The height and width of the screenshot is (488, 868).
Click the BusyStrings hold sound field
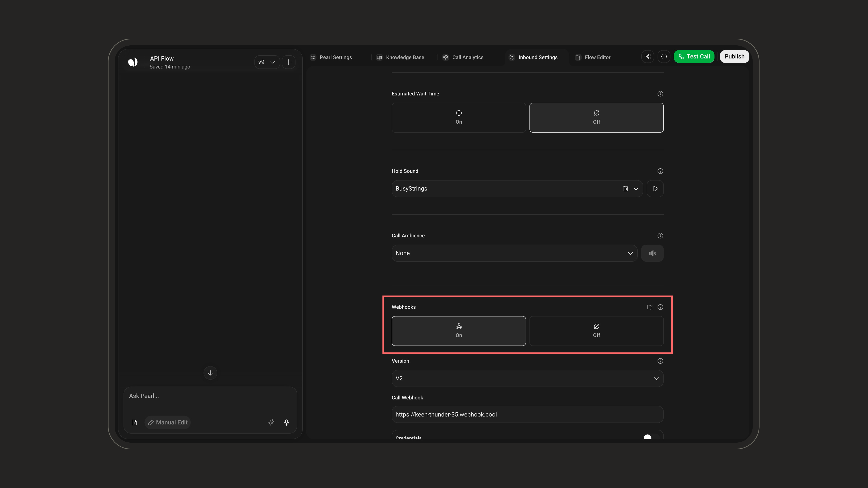coord(517,189)
